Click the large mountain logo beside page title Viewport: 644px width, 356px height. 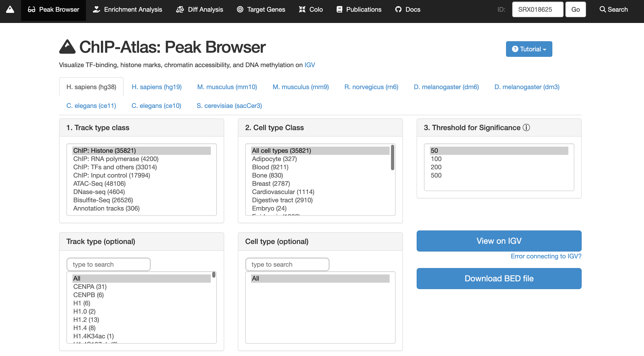point(67,47)
